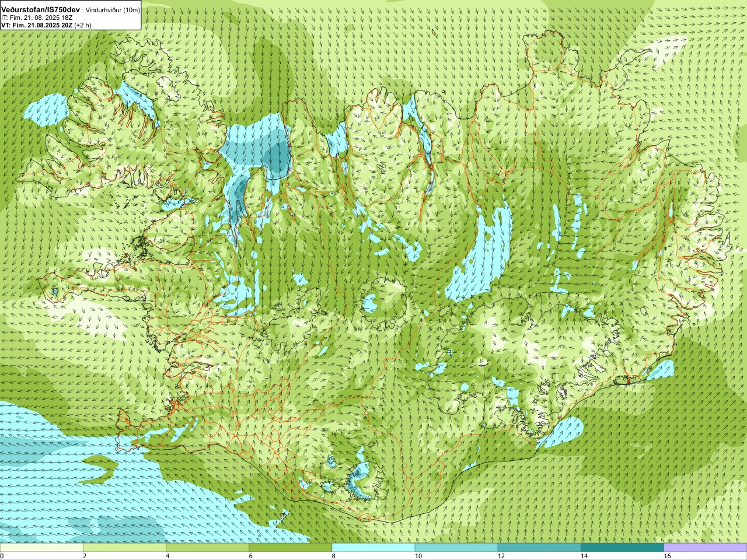Click the legend scale label '16'

[x=668, y=556]
